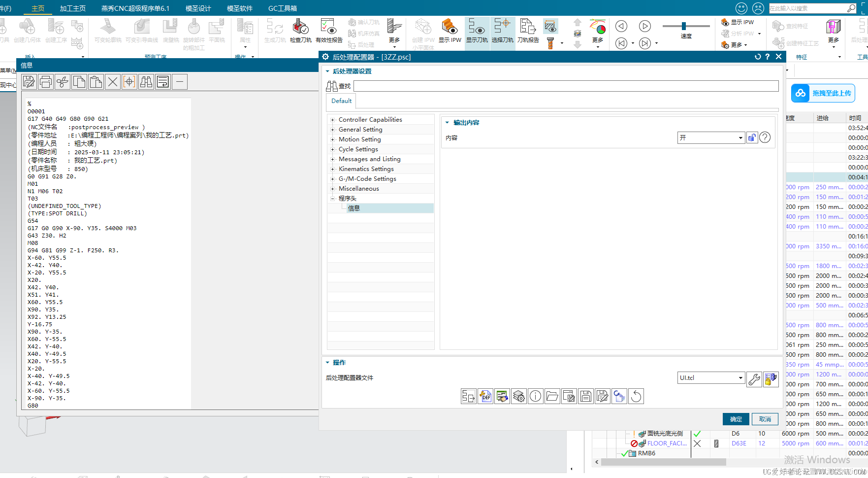Select the Miscellaneous tree item
This screenshot has height=478, width=868.
(359, 189)
